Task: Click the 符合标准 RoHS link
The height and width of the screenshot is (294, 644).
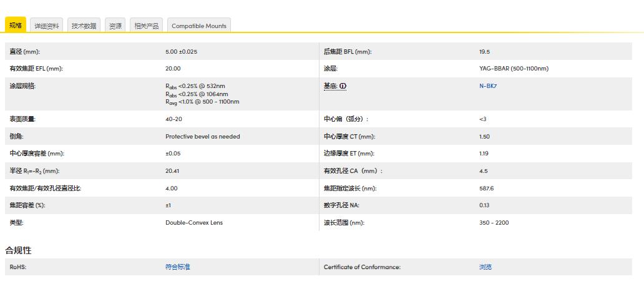Action: 177,267
